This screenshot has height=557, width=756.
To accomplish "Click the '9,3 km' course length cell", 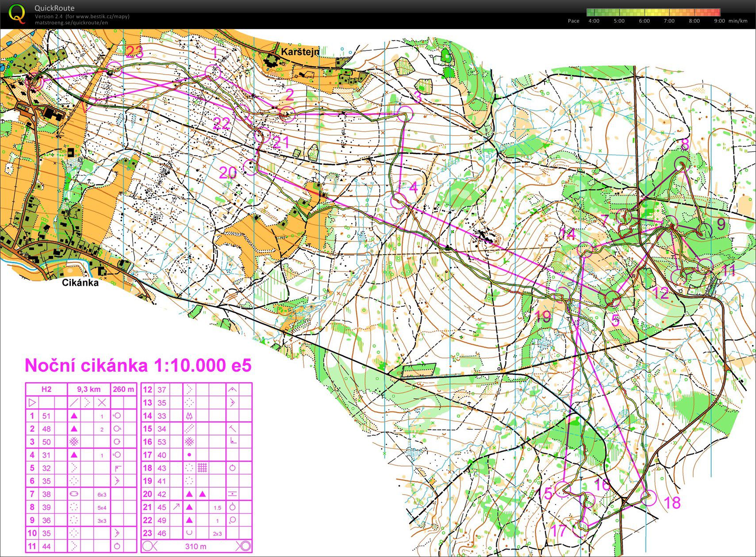I will 89,389.
